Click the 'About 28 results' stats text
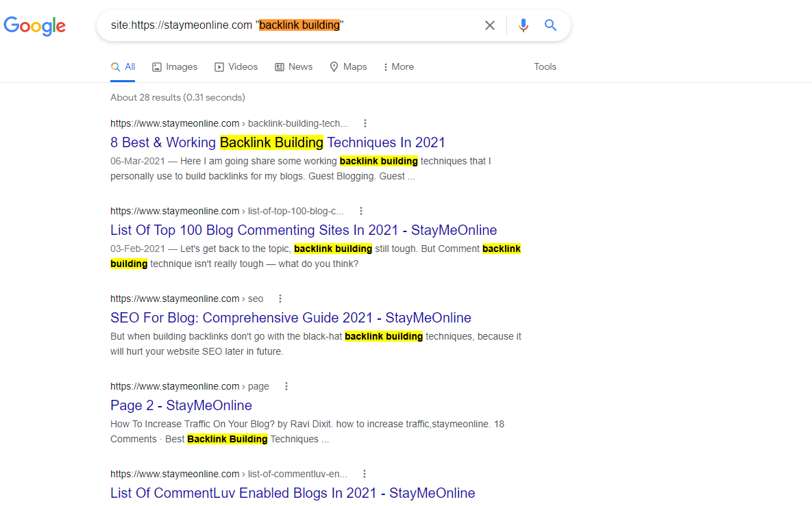Viewport: 812px width, 506px height. (x=177, y=97)
